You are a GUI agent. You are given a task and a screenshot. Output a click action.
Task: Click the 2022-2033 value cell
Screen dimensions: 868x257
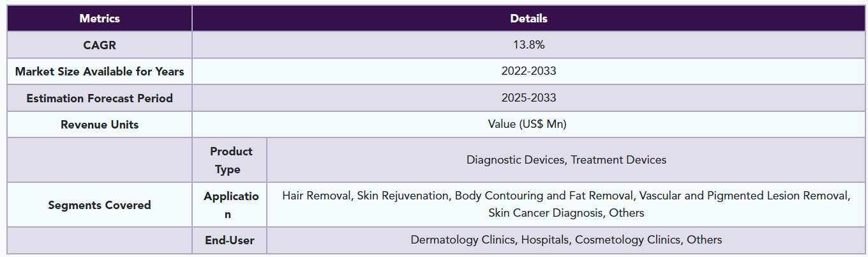click(528, 71)
